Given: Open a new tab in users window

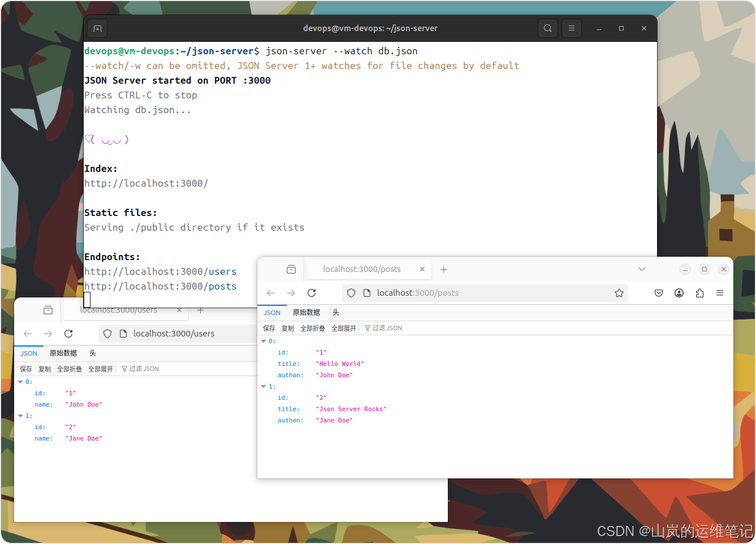Looking at the screenshot, I should (200, 310).
